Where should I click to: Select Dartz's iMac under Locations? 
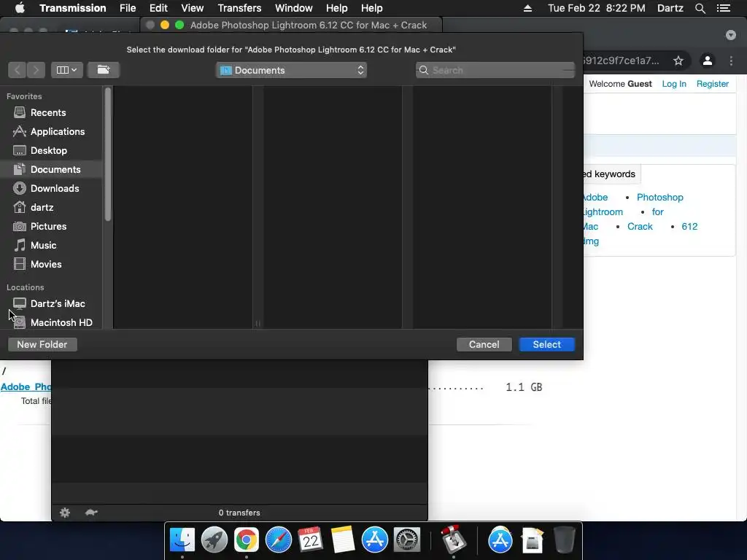click(57, 303)
